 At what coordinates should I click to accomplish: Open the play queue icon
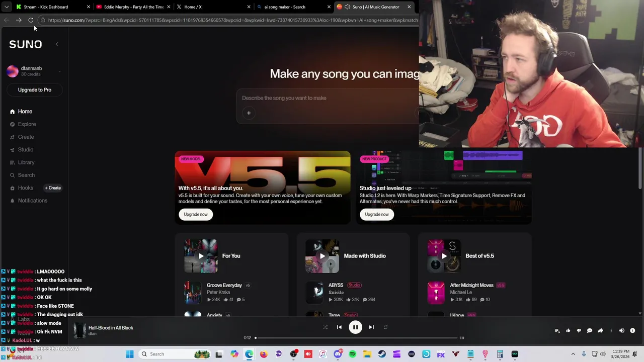pyautogui.click(x=557, y=331)
